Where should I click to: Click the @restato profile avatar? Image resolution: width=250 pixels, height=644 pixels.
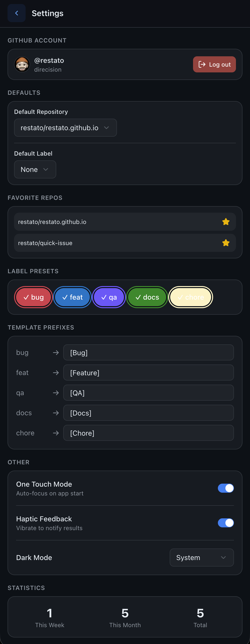click(x=22, y=64)
